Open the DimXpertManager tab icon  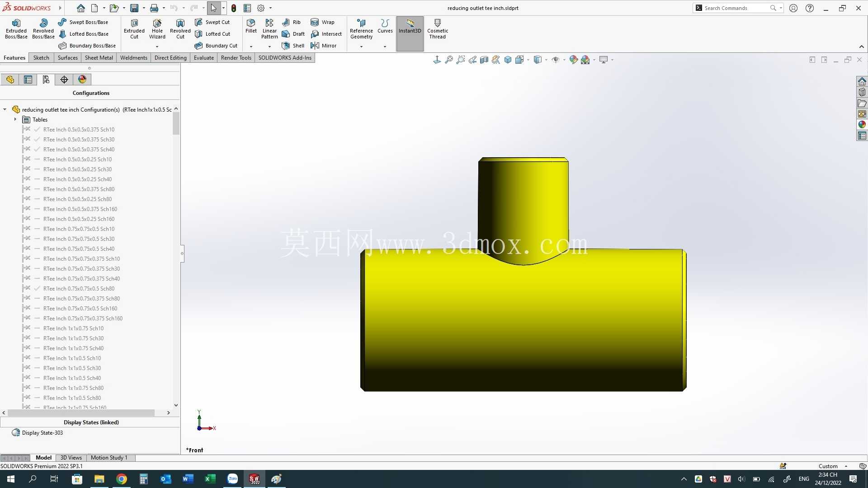[64, 80]
